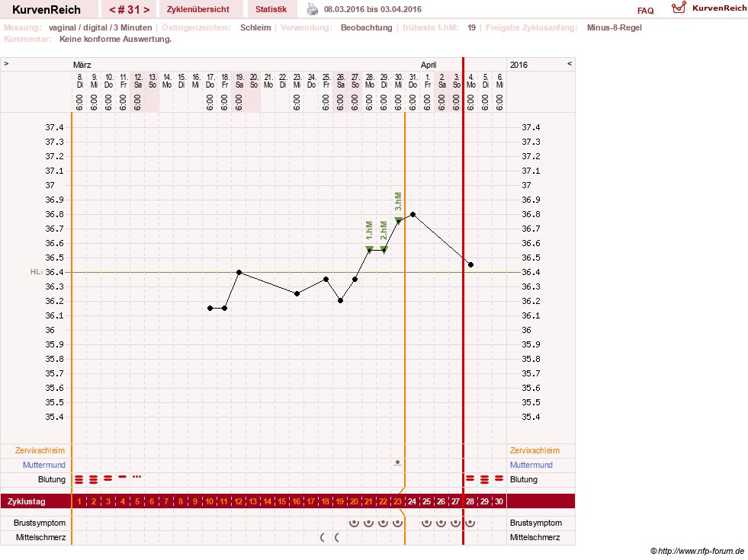
Task: Click the '31. Do' date column header
Action: [x=413, y=81]
